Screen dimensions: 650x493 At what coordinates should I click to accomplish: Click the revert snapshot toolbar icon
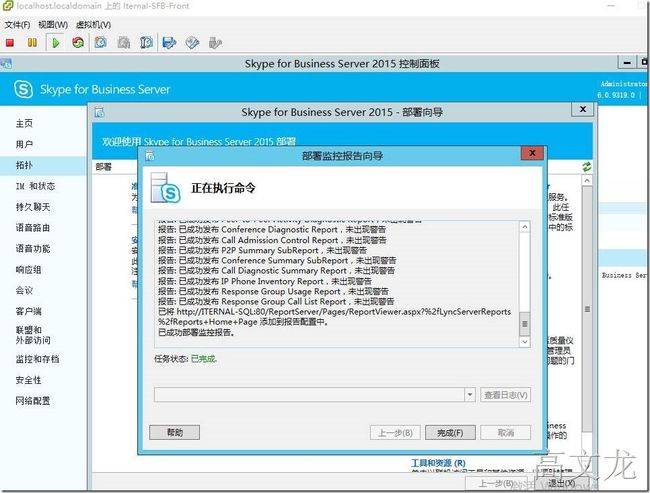click(124, 42)
